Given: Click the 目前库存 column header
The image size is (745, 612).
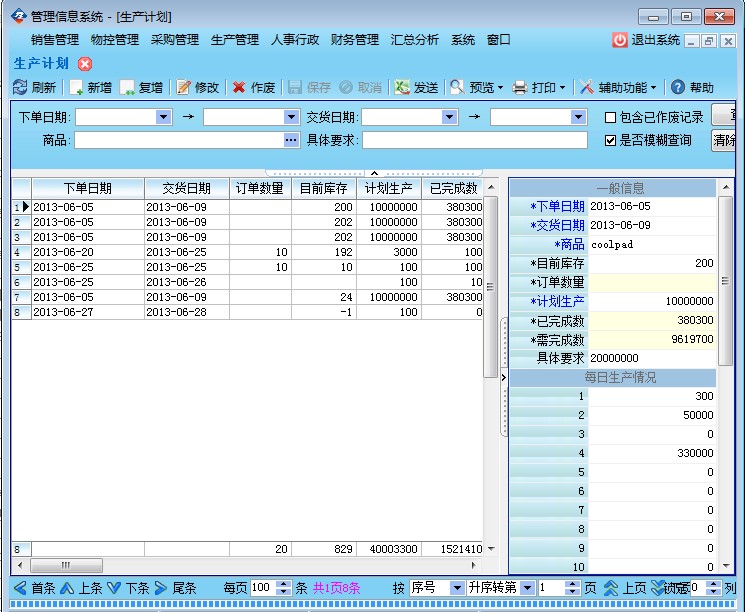Looking at the screenshot, I should click(x=324, y=189).
